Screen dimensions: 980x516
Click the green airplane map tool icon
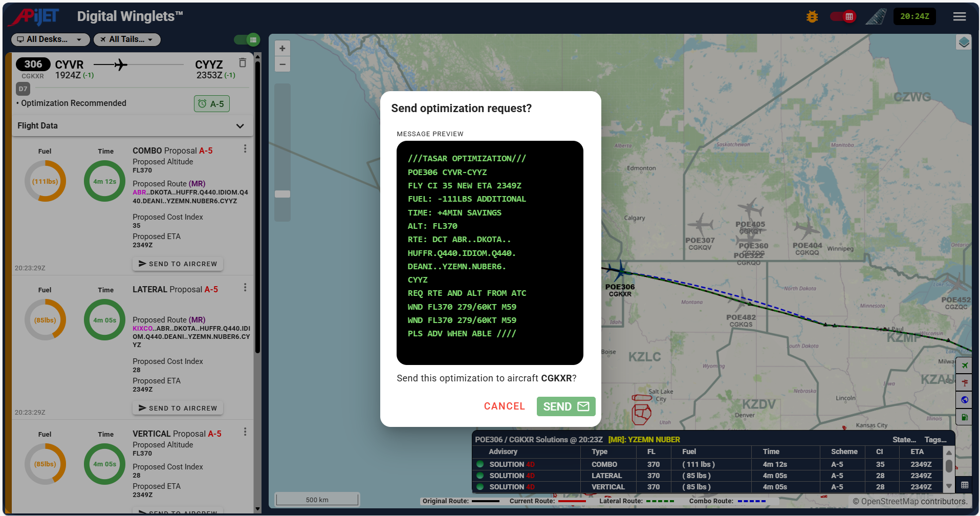[964, 365]
